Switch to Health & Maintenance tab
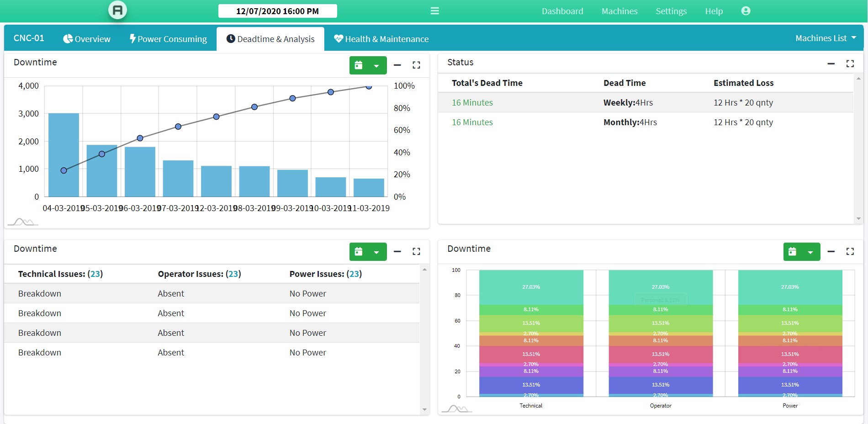This screenshot has width=868, height=424. click(381, 39)
